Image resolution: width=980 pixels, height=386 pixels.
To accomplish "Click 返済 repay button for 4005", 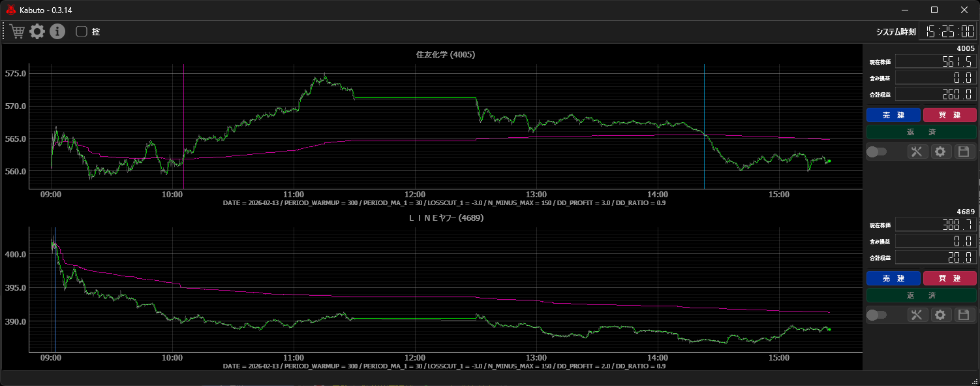I will click(921, 132).
